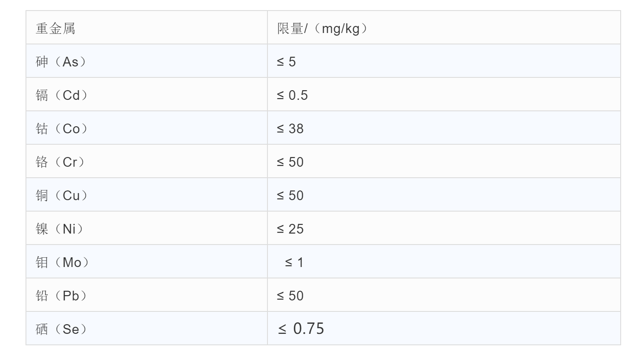Click the 限量/(mg/kg) column header
The width and height of the screenshot is (644, 362).
322,29
